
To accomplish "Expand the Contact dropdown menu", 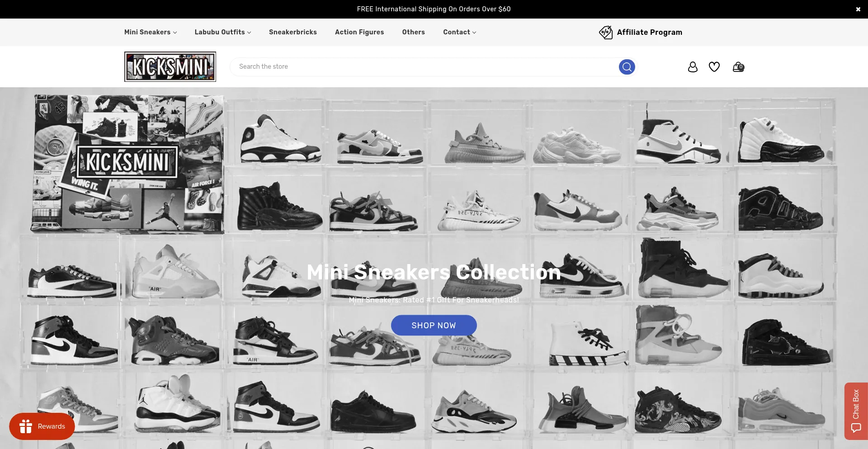I will [x=459, y=32].
